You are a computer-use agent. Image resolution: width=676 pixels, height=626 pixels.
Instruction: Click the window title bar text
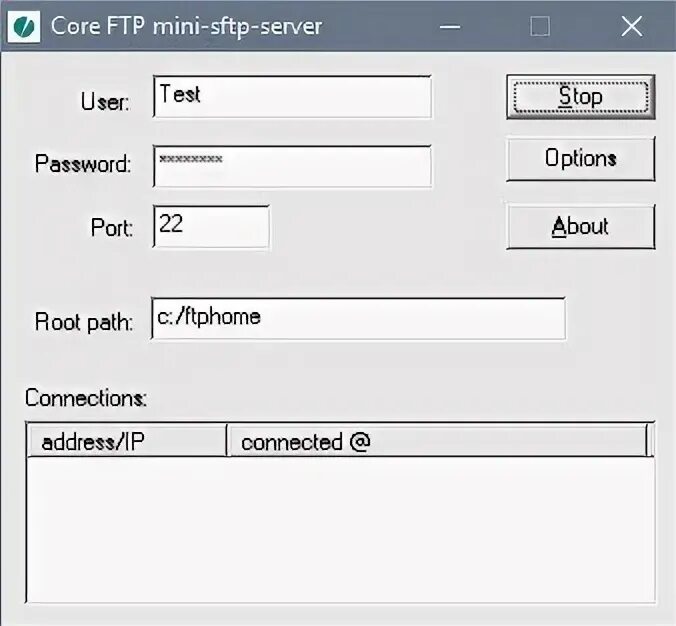click(x=186, y=27)
